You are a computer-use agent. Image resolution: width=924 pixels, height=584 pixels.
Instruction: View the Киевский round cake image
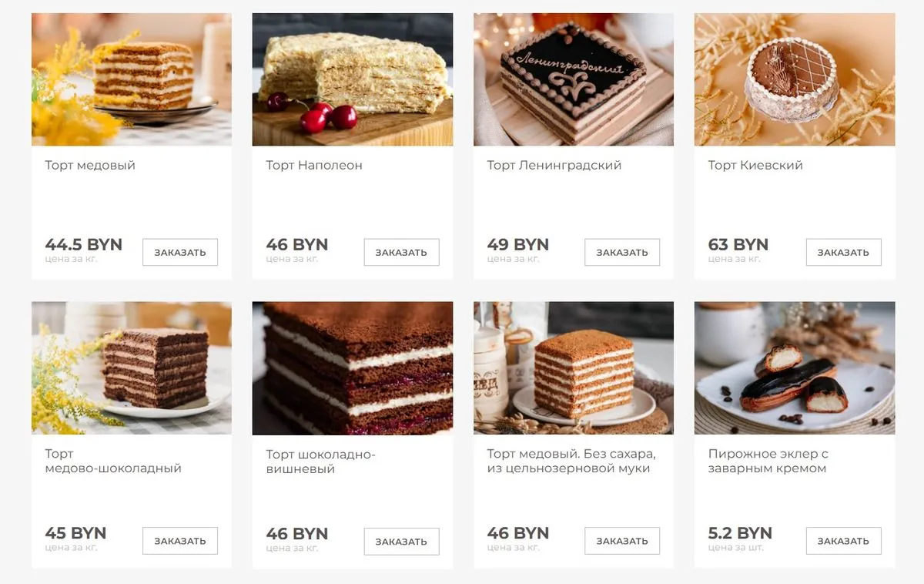point(795,79)
